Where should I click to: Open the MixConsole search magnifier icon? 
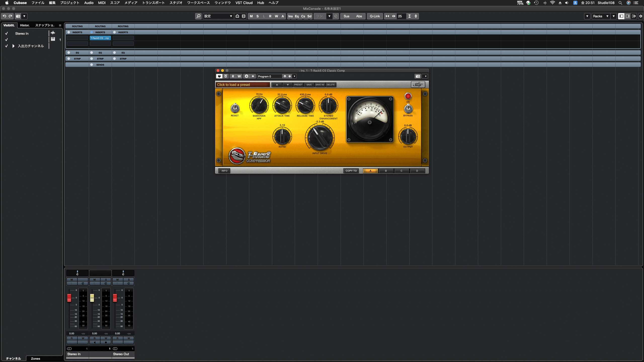tap(198, 16)
